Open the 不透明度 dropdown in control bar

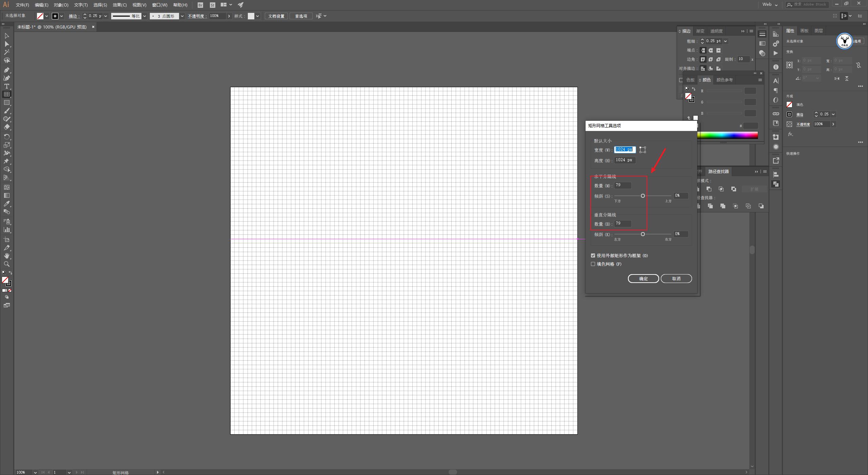point(229,16)
